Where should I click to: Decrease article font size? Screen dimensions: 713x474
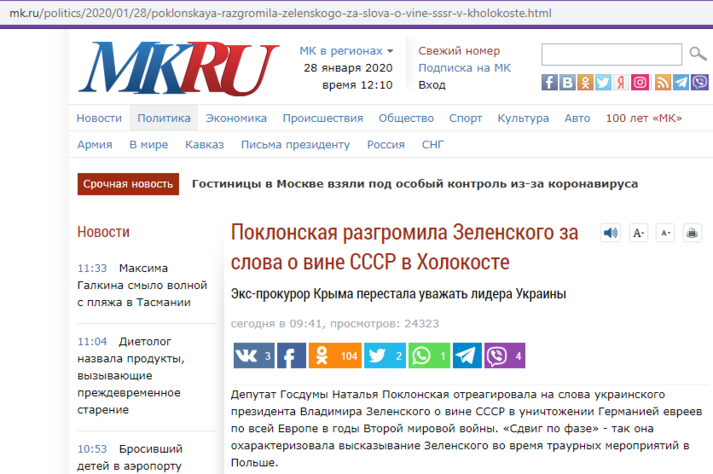tap(665, 234)
